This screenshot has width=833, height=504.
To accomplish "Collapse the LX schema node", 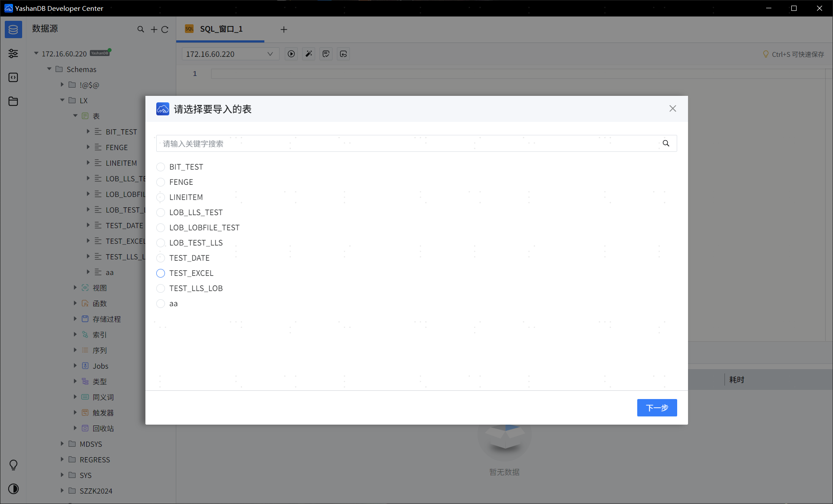I will click(62, 100).
